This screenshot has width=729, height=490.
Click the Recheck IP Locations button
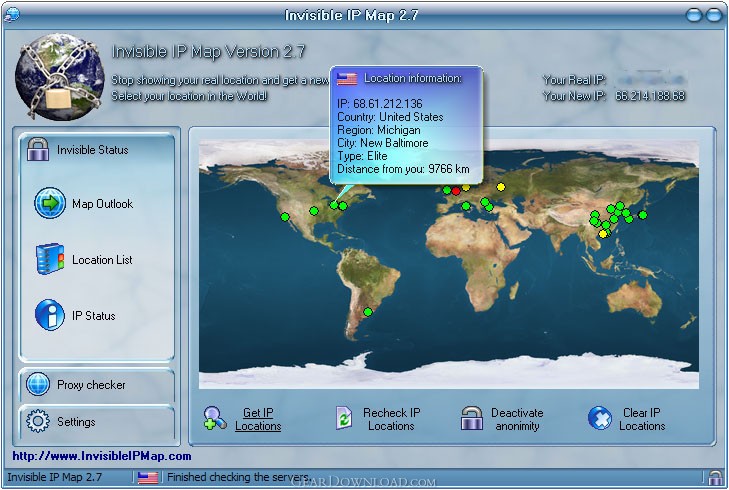391,419
